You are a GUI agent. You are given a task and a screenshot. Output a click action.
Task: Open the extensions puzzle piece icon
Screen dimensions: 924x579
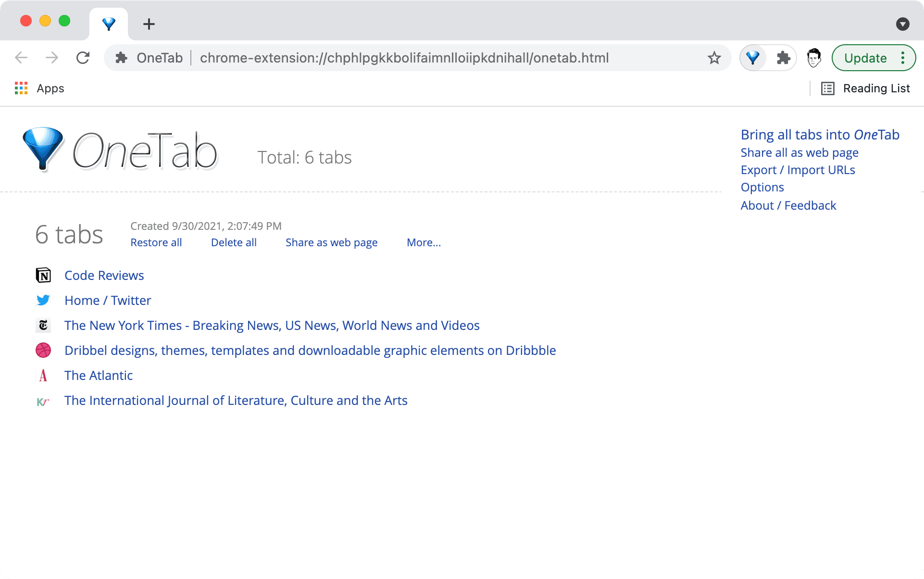(x=783, y=58)
